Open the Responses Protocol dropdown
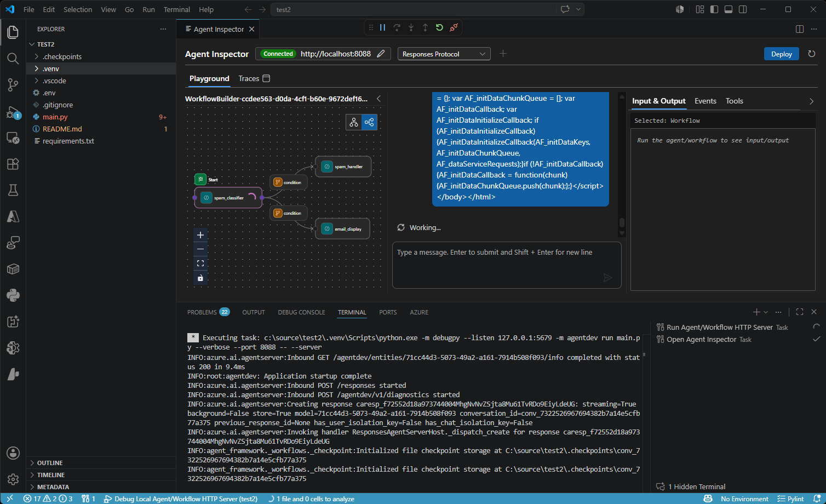The height and width of the screenshot is (504, 826). (x=444, y=54)
